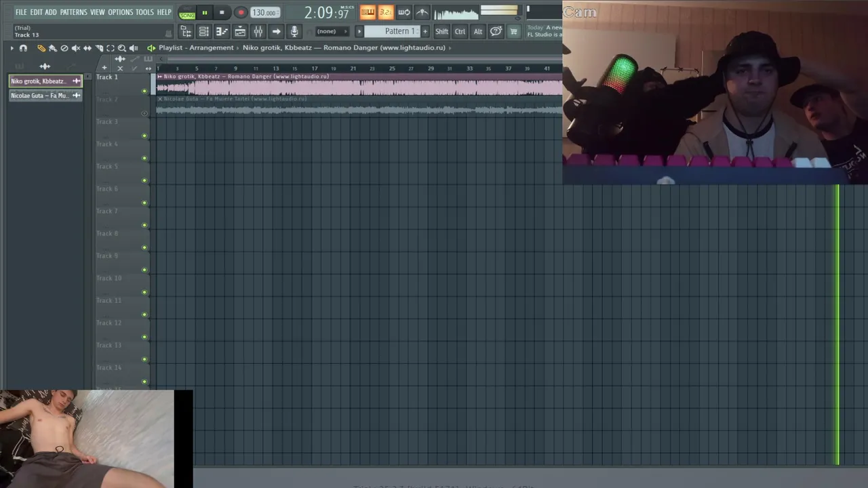Open VIEW menu
The width and height of the screenshot is (868, 488).
click(x=98, y=12)
